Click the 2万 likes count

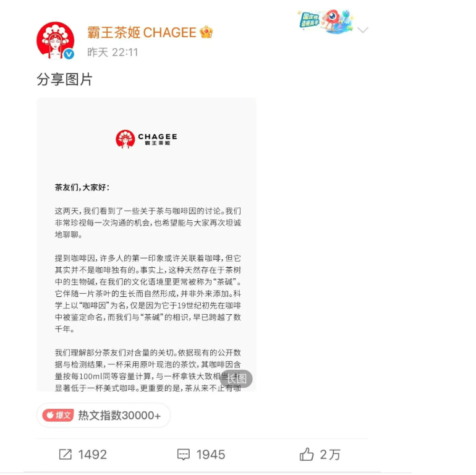click(x=330, y=455)
